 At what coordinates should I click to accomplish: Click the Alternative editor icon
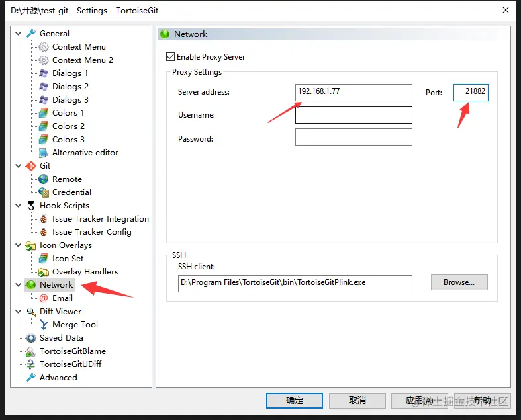coord(44,153)
